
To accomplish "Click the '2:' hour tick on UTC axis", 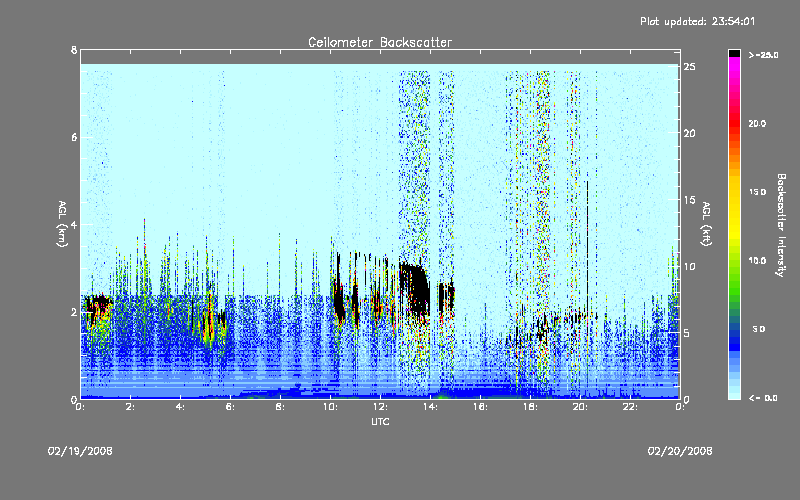I will pyautogui.click(x=131, y=407).
